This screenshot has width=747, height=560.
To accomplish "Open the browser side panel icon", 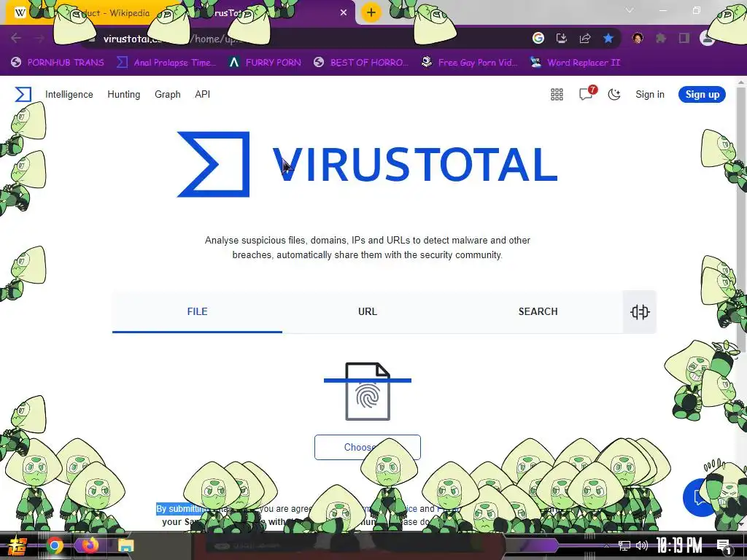I will (x=684, y=38).
